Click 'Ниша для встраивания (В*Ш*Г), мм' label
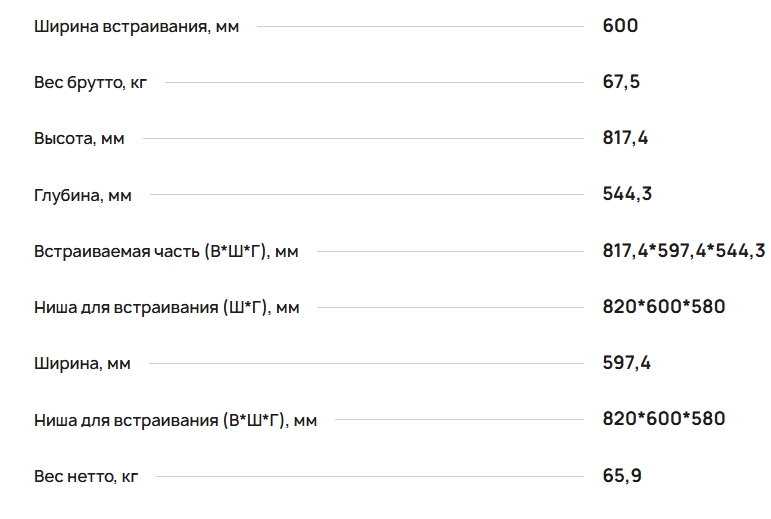 point(176,420)
